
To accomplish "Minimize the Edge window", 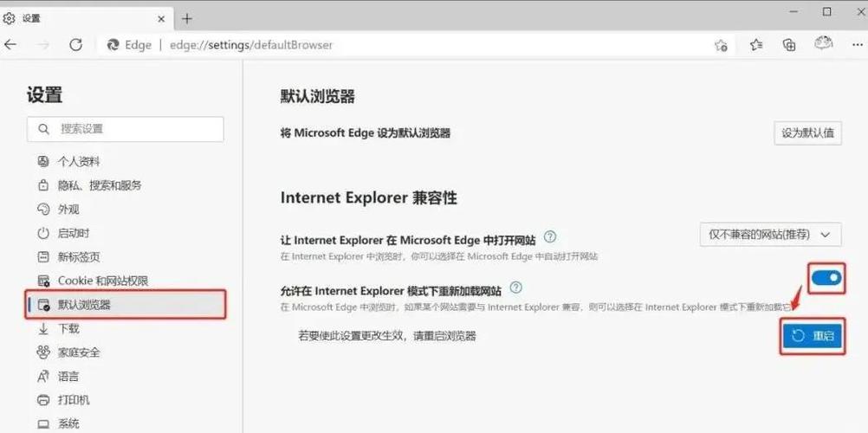I will [794, 12].
